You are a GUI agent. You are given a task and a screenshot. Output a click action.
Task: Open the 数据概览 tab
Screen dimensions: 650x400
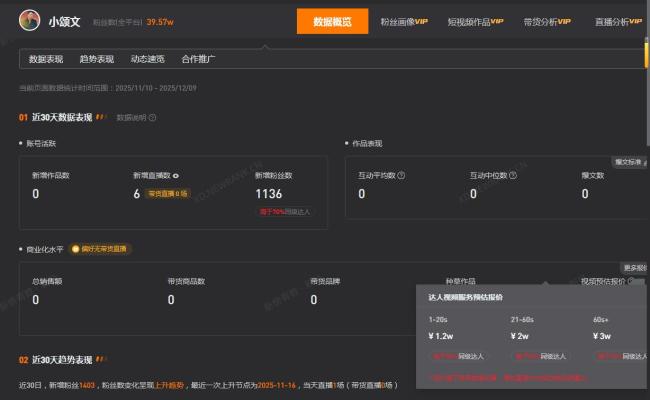tap(333, 21)
